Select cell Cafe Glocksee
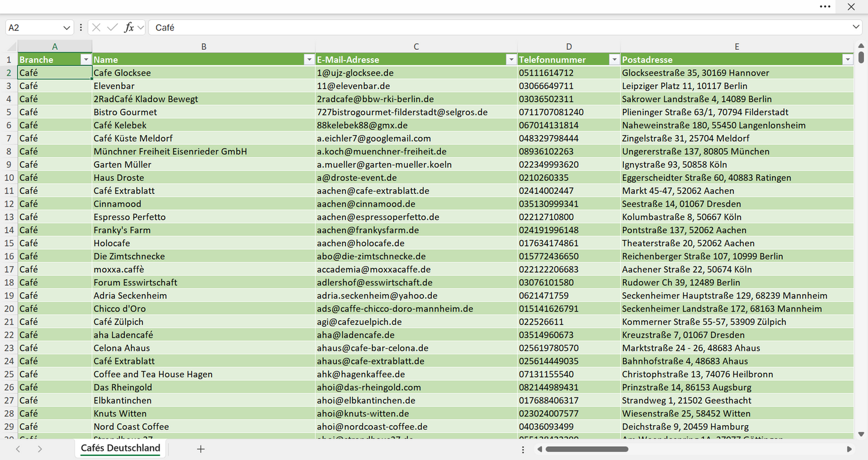 tap(204, 73)
